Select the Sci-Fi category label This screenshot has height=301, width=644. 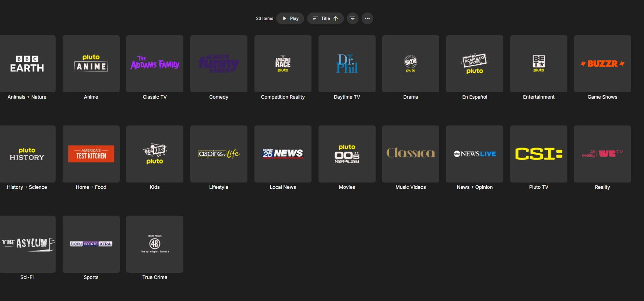(x=27, y=277)
